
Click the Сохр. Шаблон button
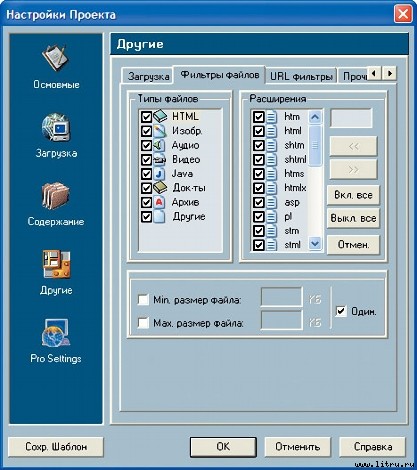tap(56, 446)
